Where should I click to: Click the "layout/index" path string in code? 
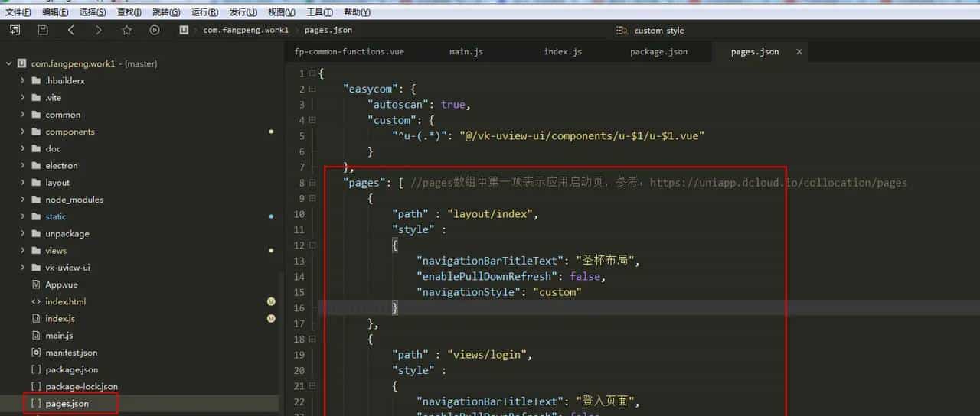tap(490, 214)
